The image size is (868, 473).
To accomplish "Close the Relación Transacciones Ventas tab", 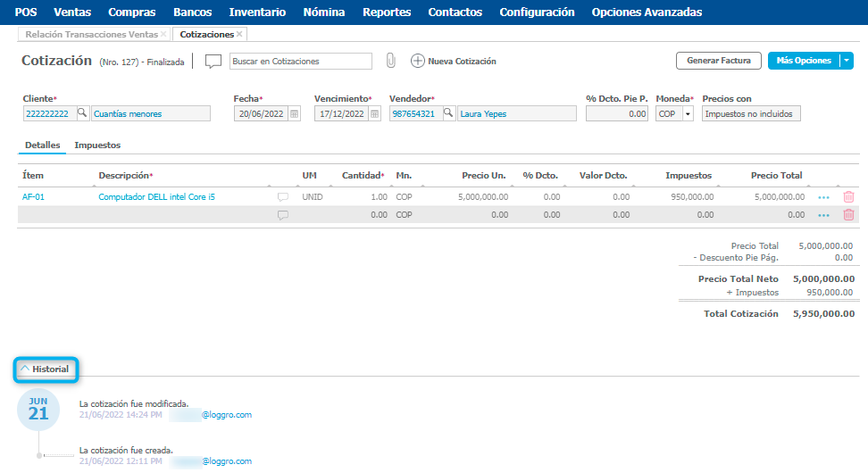I will (x=163, y=34).
